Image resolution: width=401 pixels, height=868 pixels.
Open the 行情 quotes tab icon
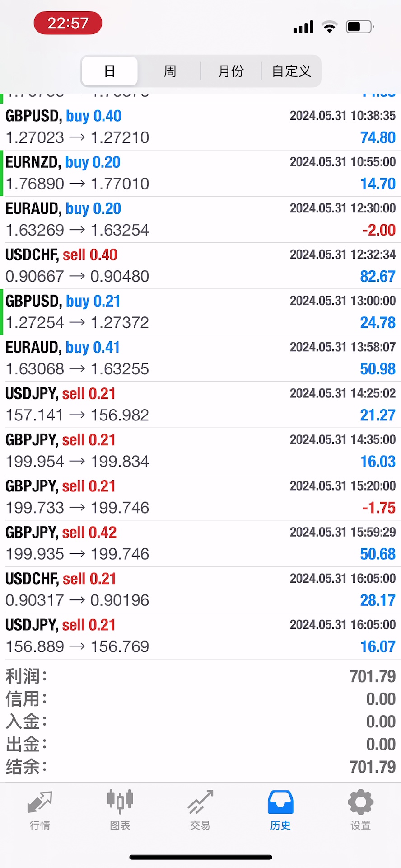point(40,803)
